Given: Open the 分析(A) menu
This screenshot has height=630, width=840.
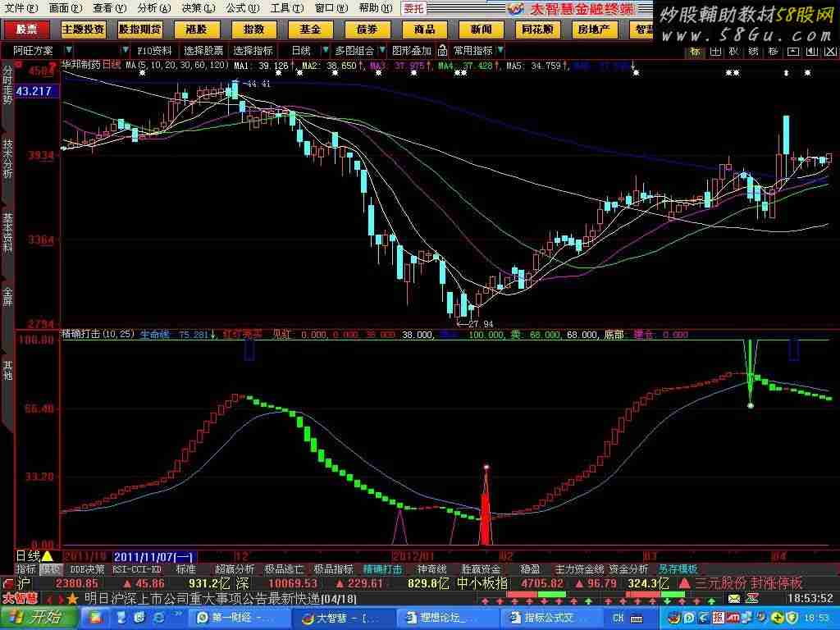Looking at the screenshot, I should coord(153,8).
